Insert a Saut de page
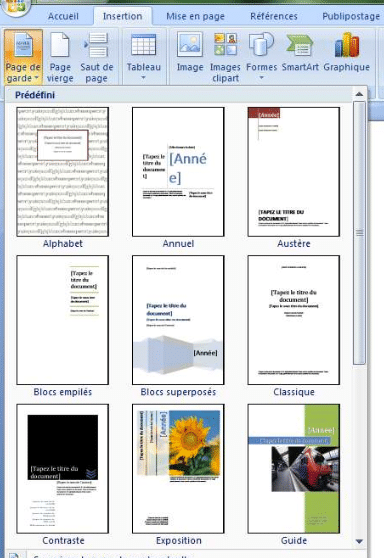Image resolution: width=384 pixels, height=558 pixels. point(96,57)
